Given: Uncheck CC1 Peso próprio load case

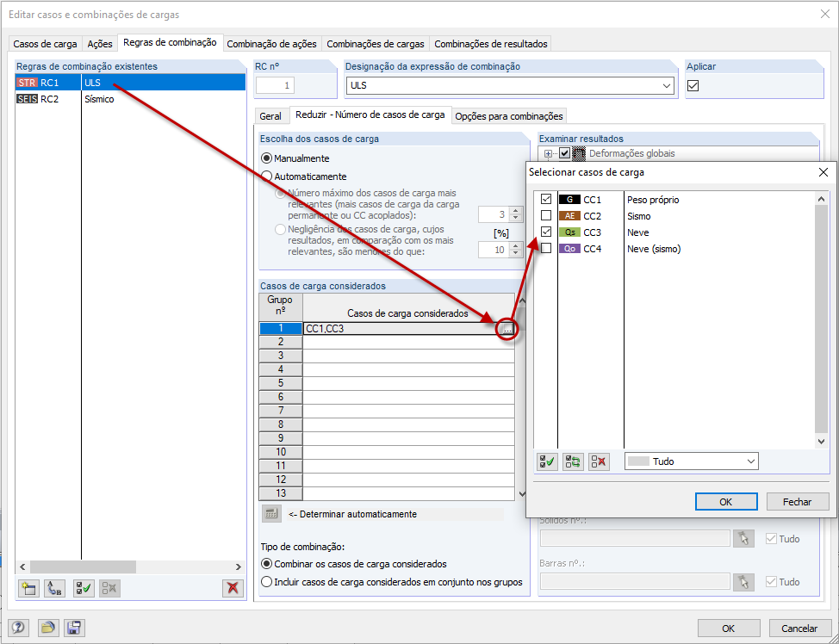Looking at the screenshot, I should pos(546,199).
